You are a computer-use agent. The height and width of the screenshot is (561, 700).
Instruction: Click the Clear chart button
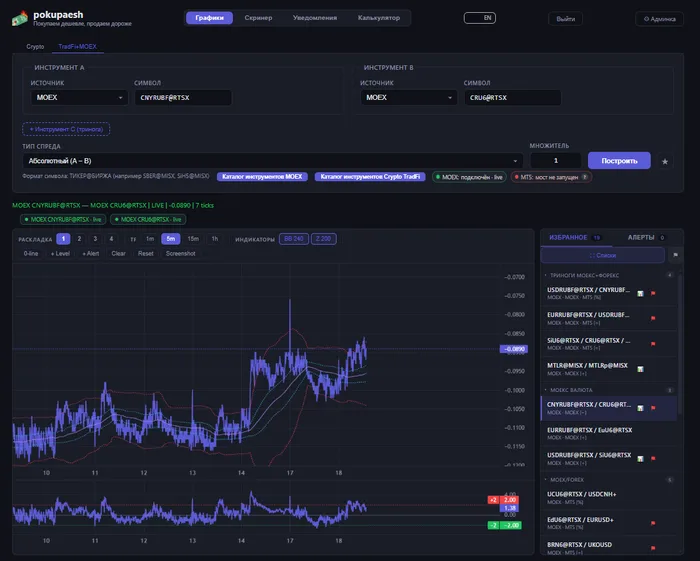tap(118, 253)
